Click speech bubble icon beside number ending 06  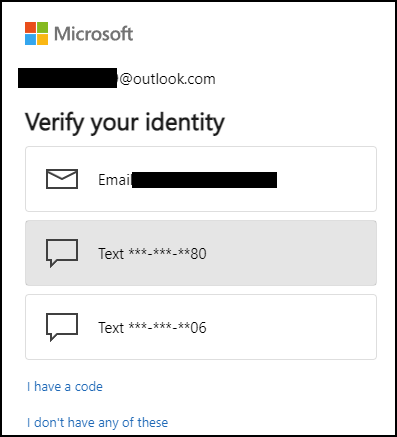(62, 327)
